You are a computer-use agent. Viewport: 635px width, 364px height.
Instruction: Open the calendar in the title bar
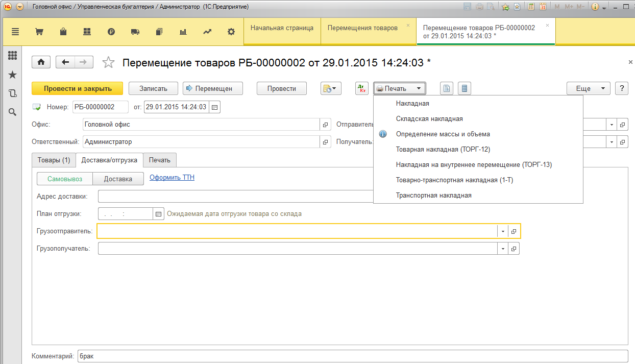pos(543,7)
